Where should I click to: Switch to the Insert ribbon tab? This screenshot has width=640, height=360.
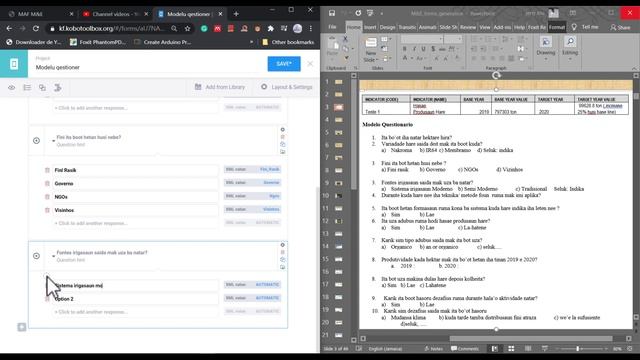370,27
